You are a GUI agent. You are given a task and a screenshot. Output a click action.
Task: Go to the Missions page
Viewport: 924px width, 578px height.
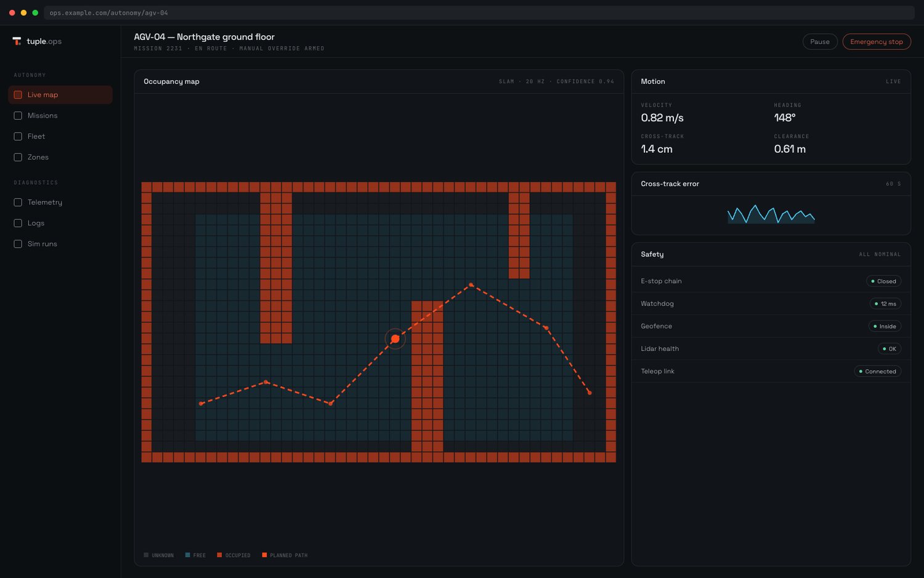60,116
